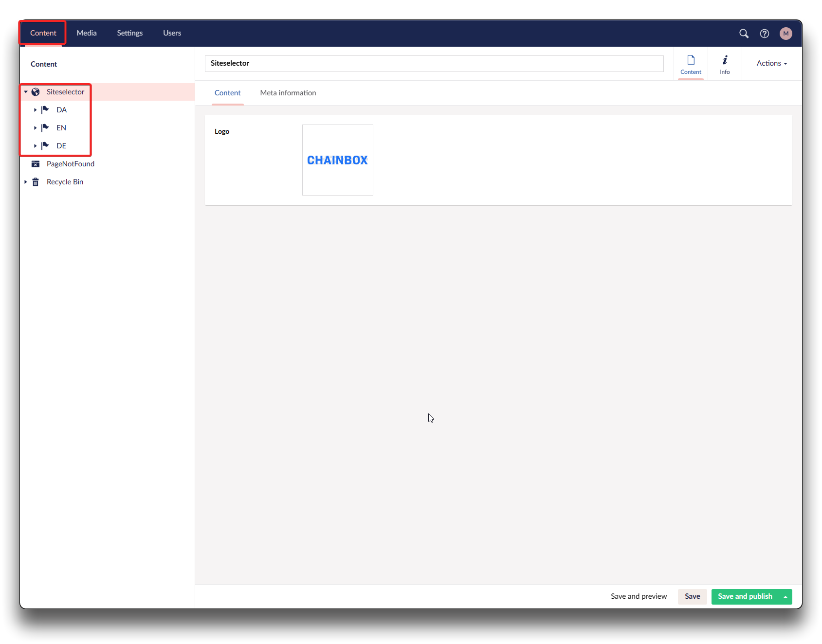
Task: Click the Recycle Bin trash icon
Action: pyautogui.click(x=36, y=182)
